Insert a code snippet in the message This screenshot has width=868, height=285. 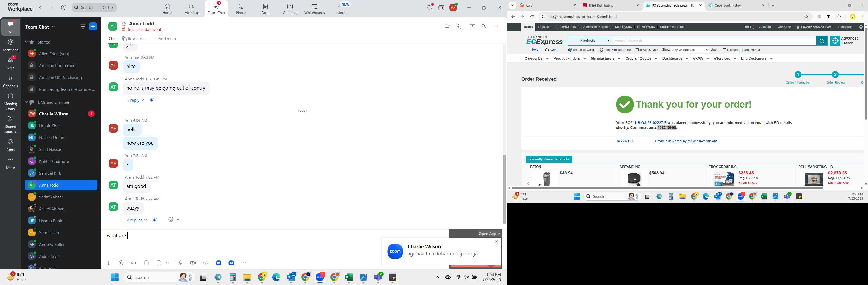click(x=206, y=263)
